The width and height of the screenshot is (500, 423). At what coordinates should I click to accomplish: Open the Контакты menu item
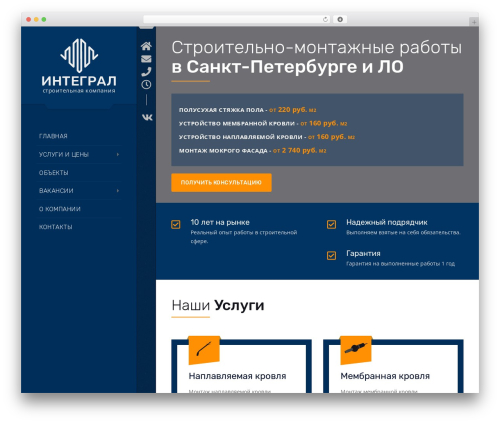[x=56, y=227]
